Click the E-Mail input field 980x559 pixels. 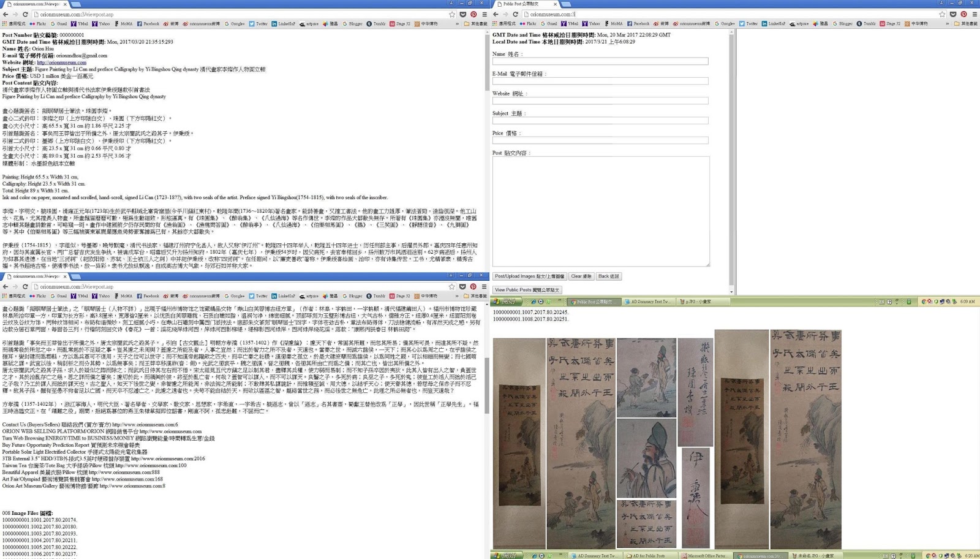tap(600, 81)
